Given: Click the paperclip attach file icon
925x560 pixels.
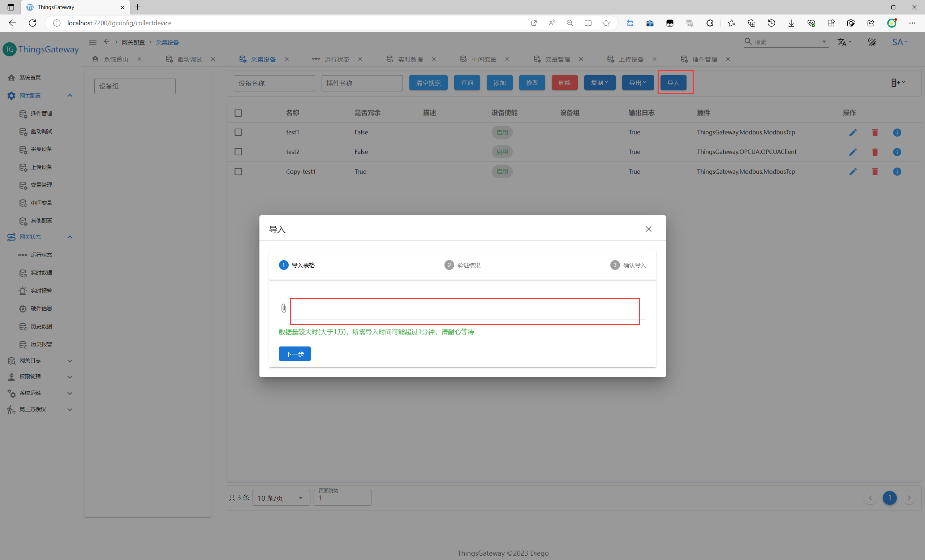Looking at the screenshot, I should [283, 308].
